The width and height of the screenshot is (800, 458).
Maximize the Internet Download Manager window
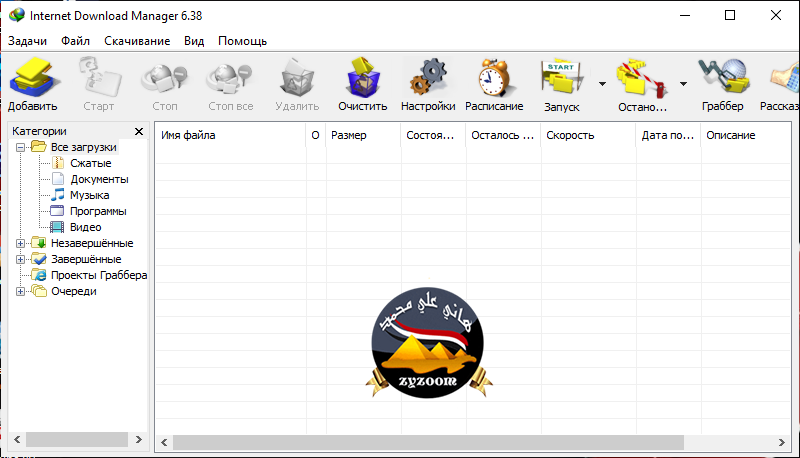click(730, 15)
